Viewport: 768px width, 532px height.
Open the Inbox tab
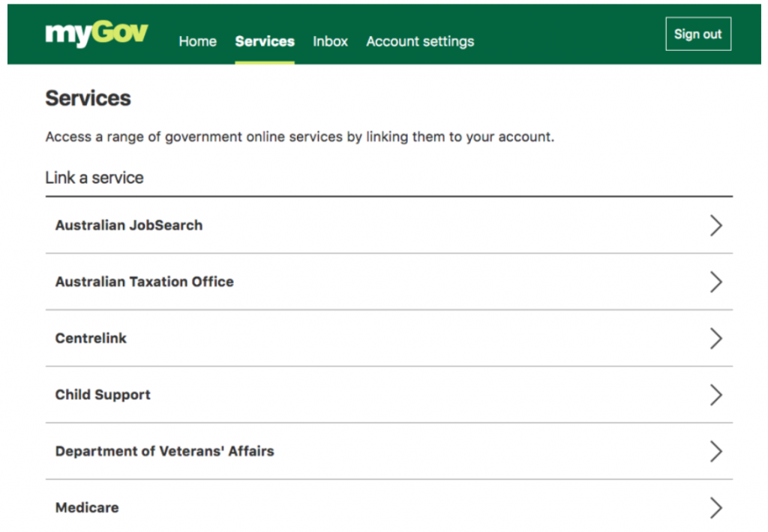point(330,42)
